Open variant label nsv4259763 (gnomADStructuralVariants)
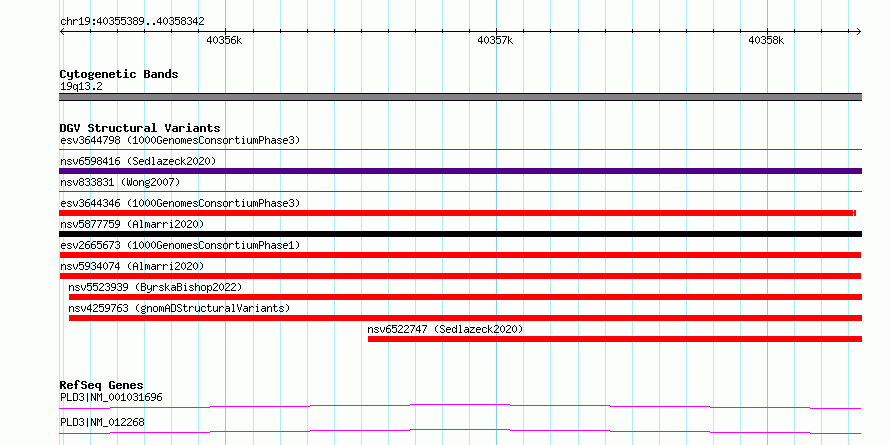 pos(179,308)
